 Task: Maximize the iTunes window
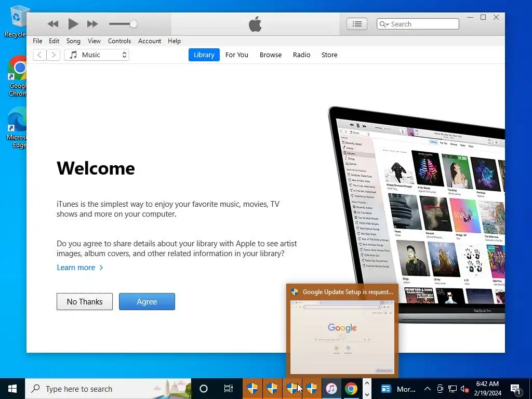483,17
